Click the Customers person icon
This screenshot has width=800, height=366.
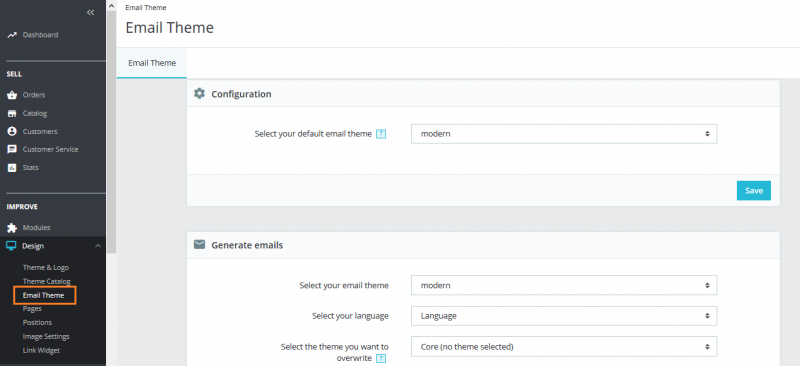click(12, 131)
